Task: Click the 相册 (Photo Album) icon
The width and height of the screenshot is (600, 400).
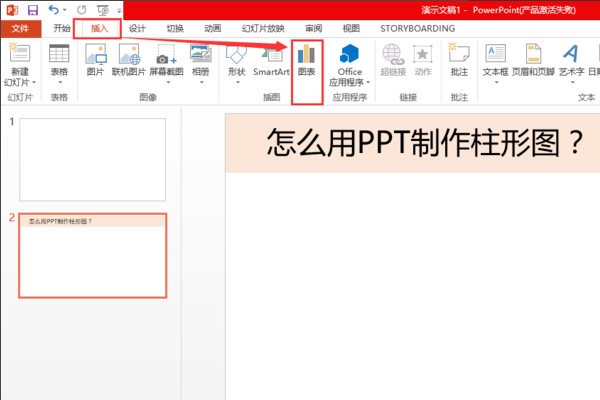Action: pyautogui.click(x=201, y=53)
